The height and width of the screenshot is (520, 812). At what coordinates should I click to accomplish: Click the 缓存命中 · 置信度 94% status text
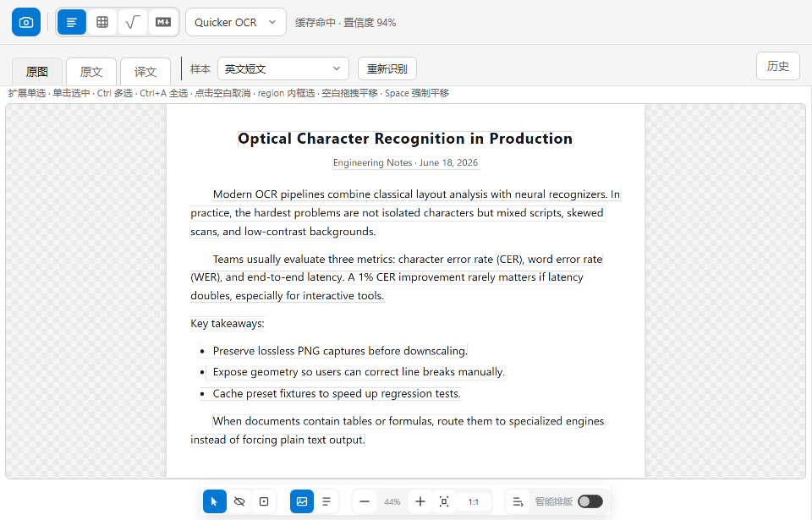[345, 23]
